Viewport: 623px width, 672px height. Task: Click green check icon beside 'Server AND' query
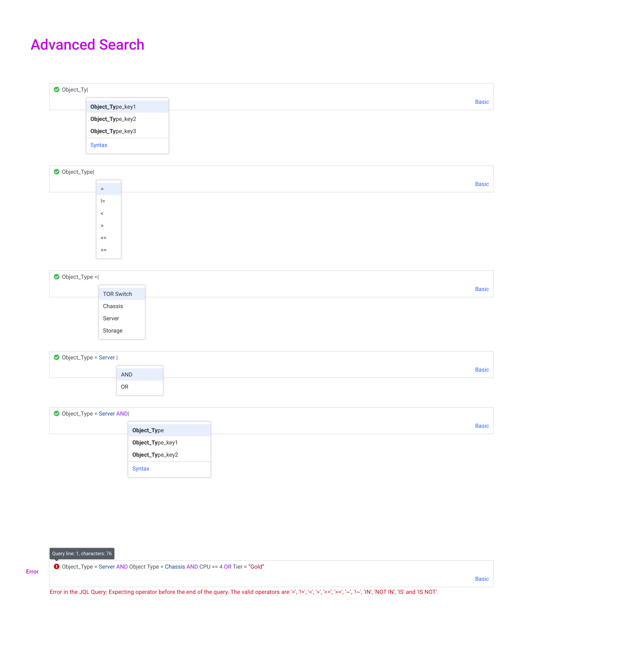pos(57,414)
